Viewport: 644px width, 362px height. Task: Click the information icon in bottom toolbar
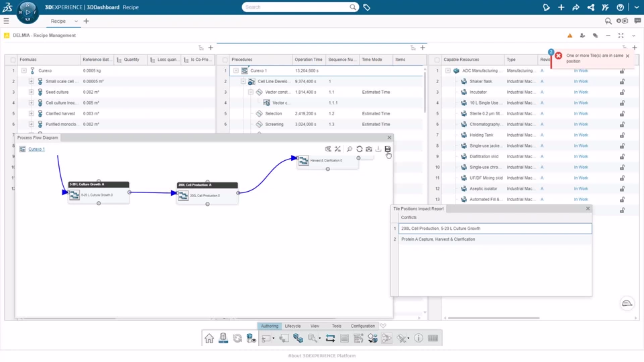pyautogui.click(x=419, y=338)
